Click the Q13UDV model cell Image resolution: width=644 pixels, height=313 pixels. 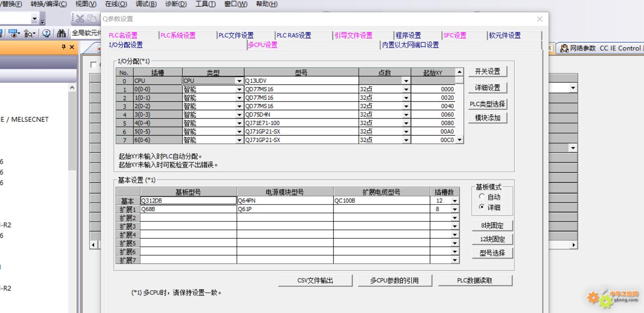302,81
